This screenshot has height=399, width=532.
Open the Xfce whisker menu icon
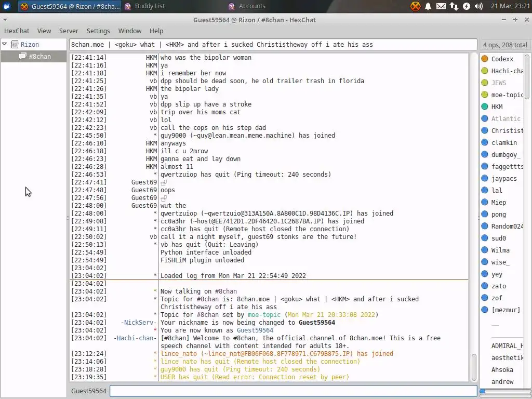tap(6, 6)
